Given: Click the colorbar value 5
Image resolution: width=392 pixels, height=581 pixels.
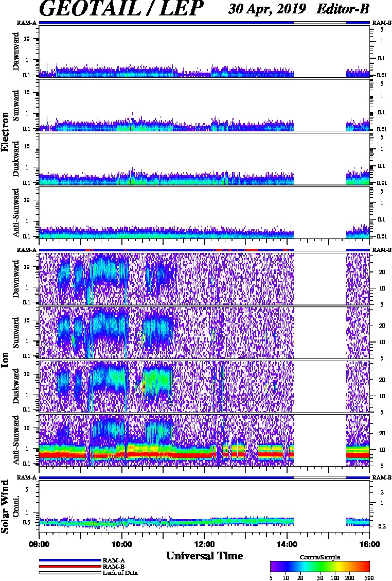Looking at the screenshot, I should [x=271, y=578].
